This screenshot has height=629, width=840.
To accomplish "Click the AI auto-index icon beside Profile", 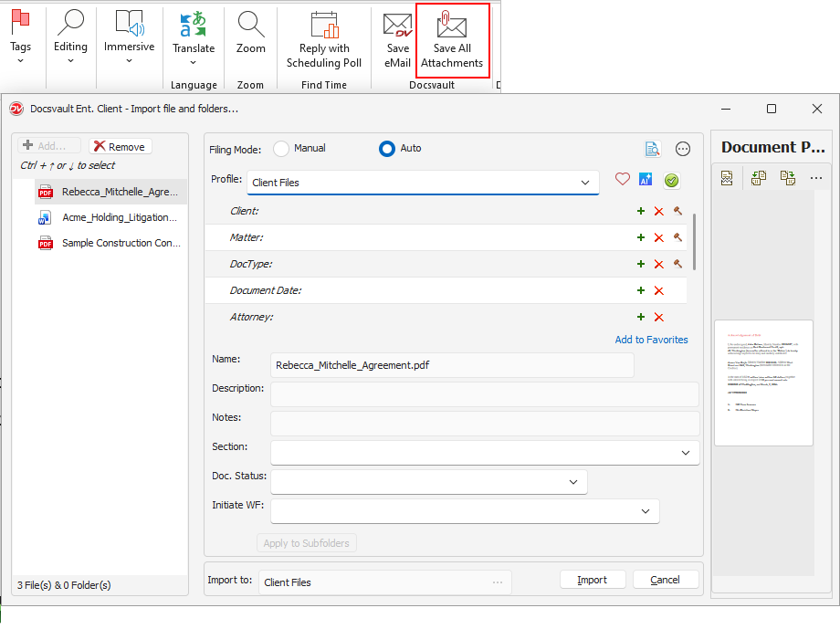I will tap(646, 180).
